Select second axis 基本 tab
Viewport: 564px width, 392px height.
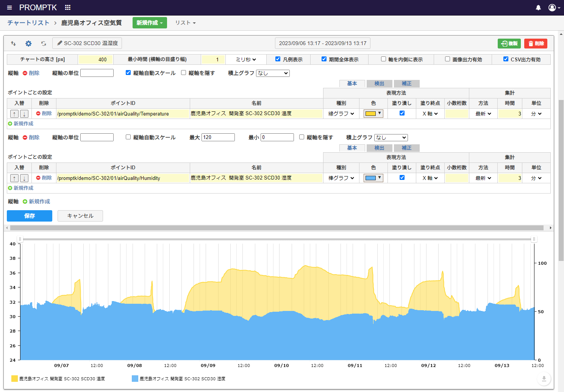tap(352, 148)
